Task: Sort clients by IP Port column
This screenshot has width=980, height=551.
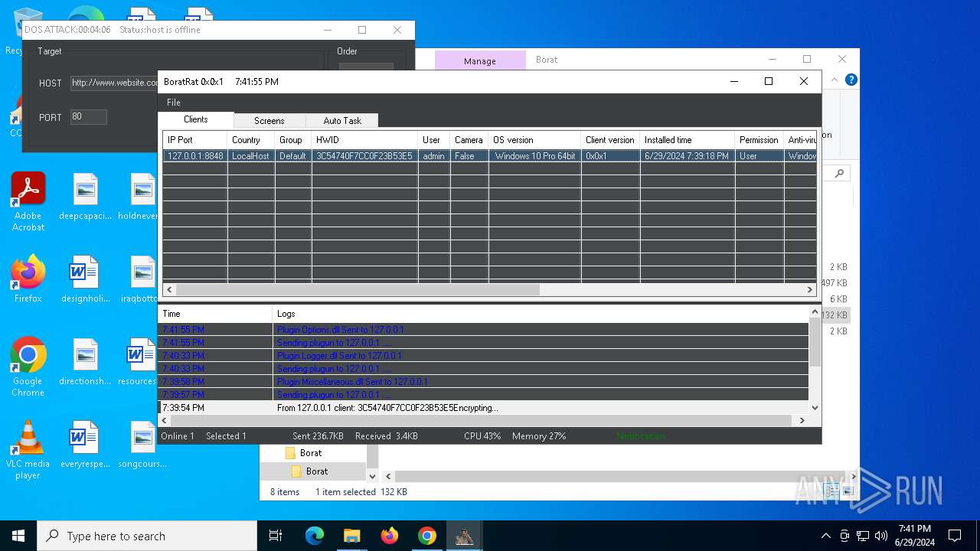Action: 194,140
